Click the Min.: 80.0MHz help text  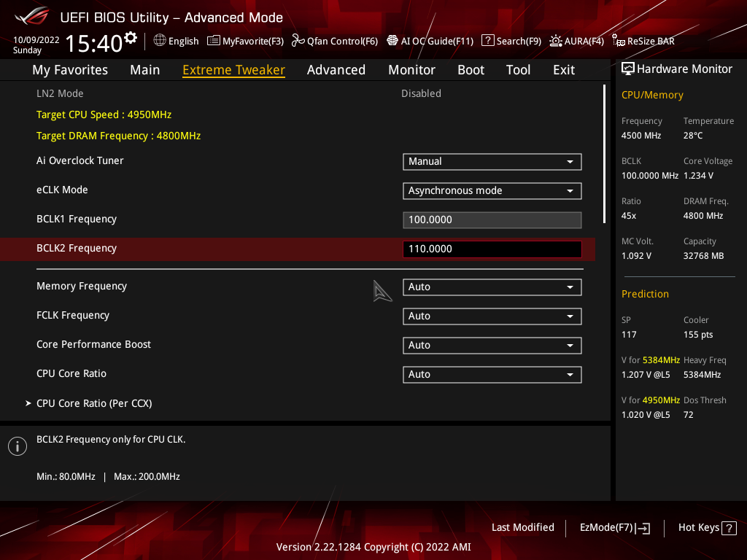[66, 476]
